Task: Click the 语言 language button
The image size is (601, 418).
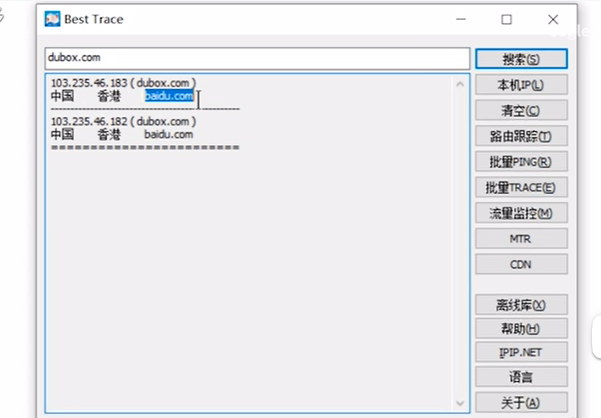Action: [521, 377]
